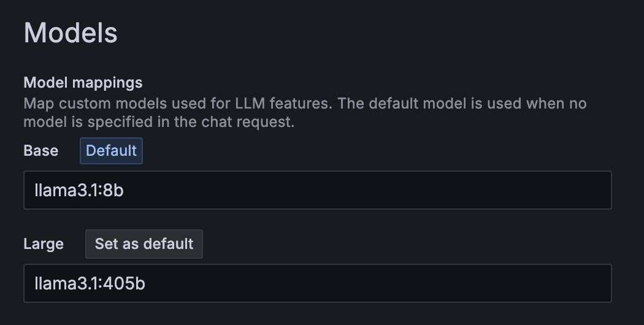Image resolution: width=644 pixels, height=325 pixels.
Task: Select the Models section heading
Action: (71, 32)
